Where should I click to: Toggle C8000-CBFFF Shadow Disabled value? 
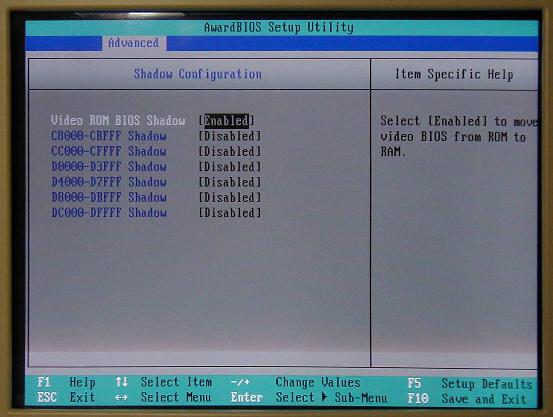(x=230, y=136)
